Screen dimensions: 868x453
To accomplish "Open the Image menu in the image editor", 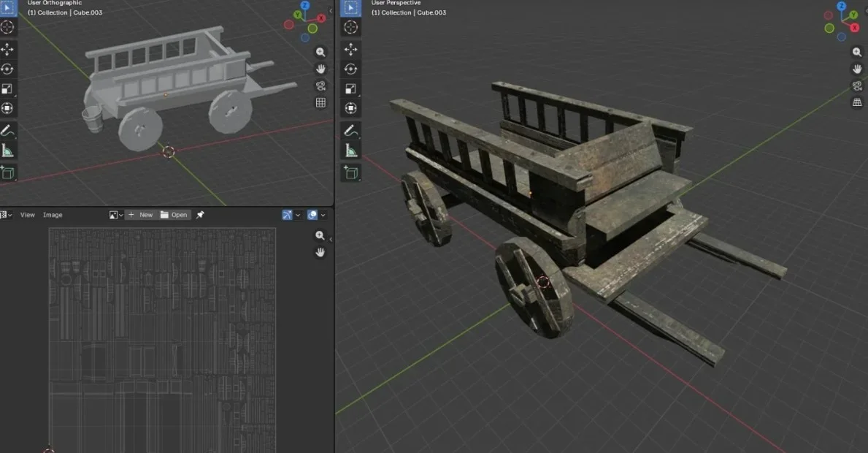I will pos(53,215).
